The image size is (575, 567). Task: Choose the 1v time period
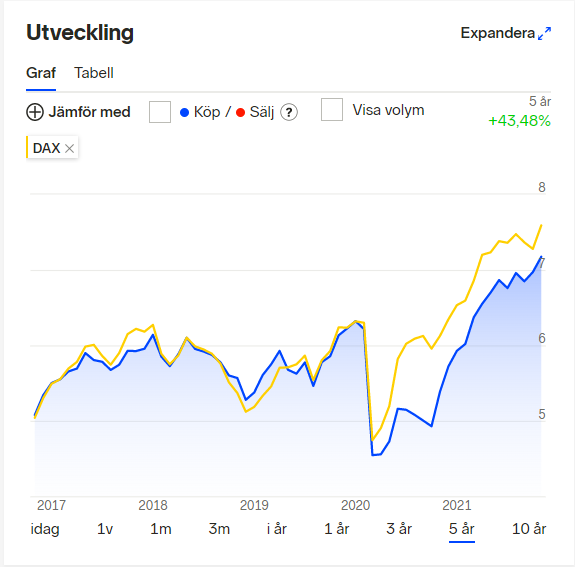pos(105,529)
